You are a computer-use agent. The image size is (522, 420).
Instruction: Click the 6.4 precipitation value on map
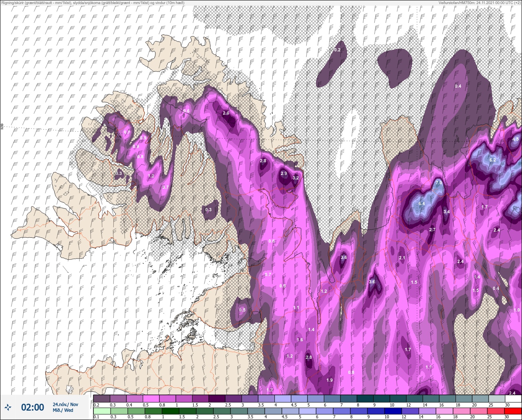[x=422, y=203]
